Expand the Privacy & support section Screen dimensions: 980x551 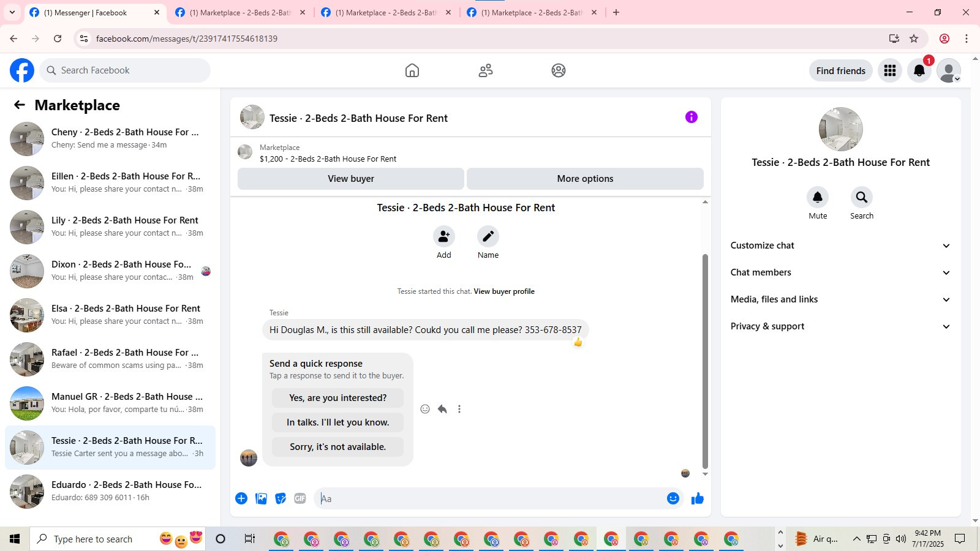coord(840,326)
